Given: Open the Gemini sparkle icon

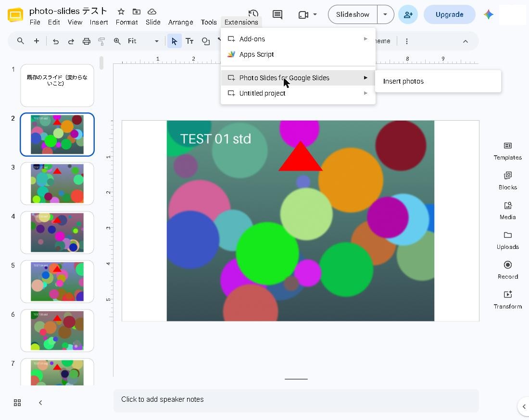Looking at the screenshot, I should coord(488,14).
